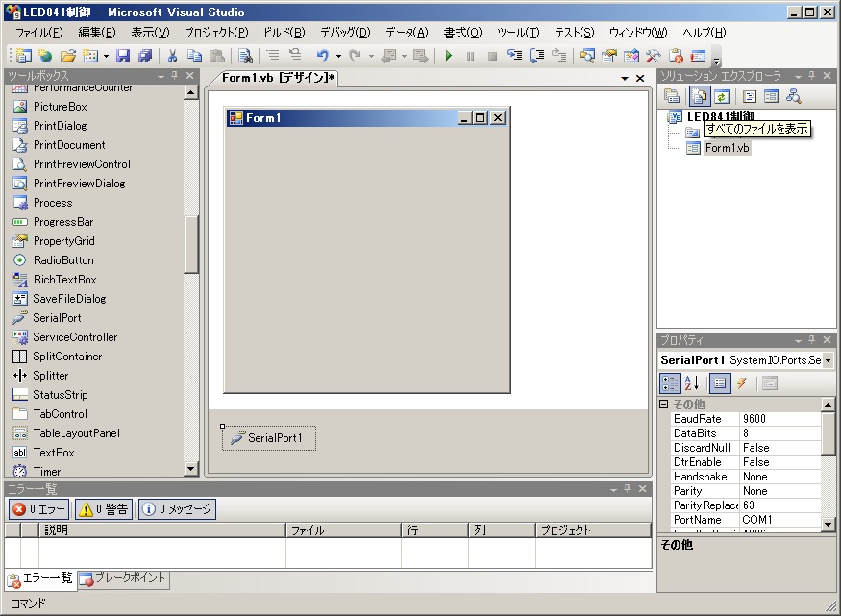Sort error list by 説明 column header
Screen dimensions: 841x616
pyautogui.click(x=161, y=530)
